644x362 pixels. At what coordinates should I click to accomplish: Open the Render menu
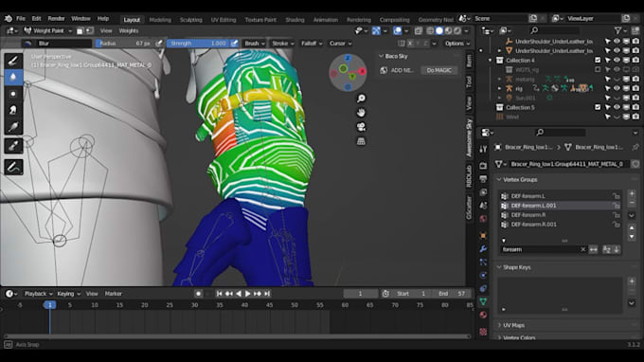tap(56, 19)
